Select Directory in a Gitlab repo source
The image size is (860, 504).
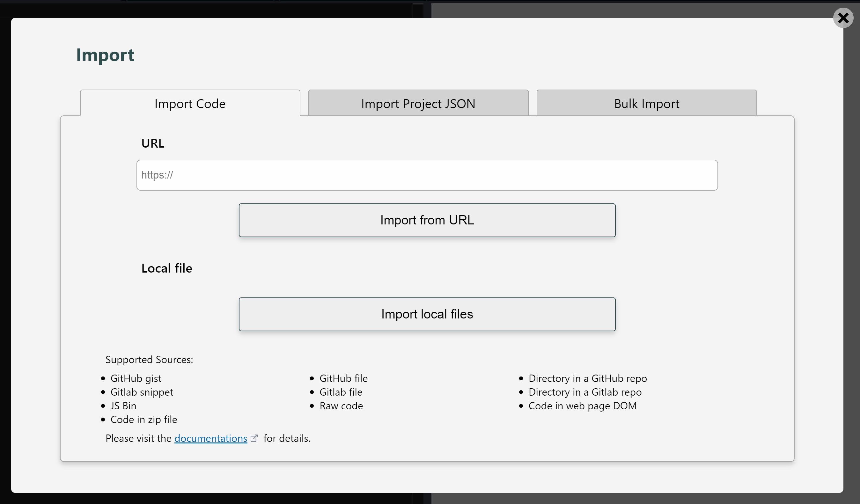(x=585, y=392)
